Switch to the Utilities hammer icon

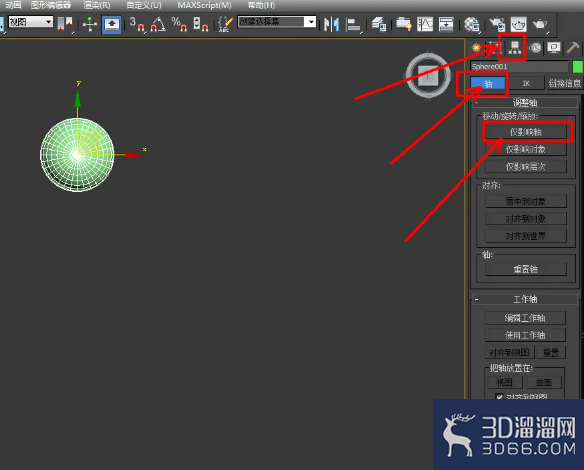[x=573, y=48]
